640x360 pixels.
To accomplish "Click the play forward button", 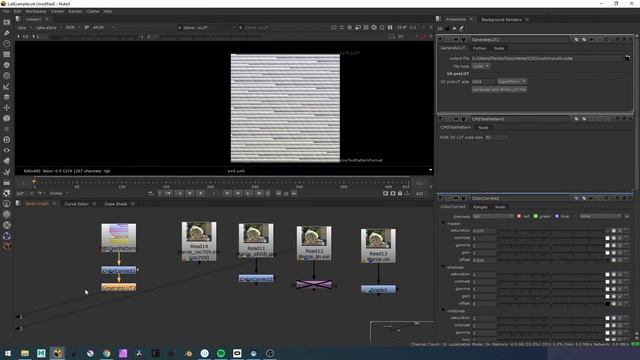I will (227, 193).
